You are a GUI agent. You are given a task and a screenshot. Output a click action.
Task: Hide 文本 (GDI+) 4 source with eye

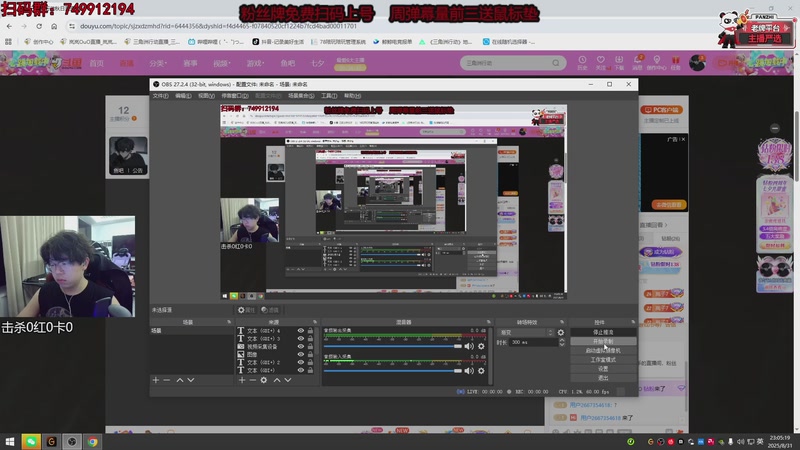point(301,331)
